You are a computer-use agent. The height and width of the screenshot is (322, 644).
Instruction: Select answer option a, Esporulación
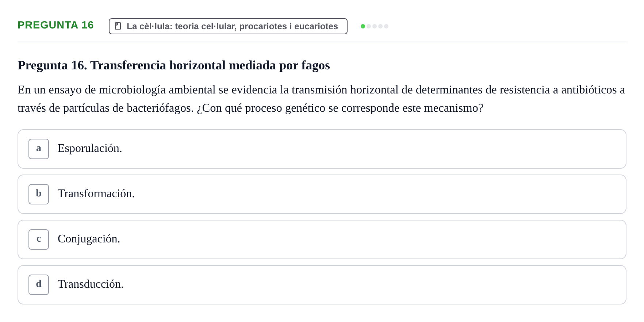click(322, 149)
